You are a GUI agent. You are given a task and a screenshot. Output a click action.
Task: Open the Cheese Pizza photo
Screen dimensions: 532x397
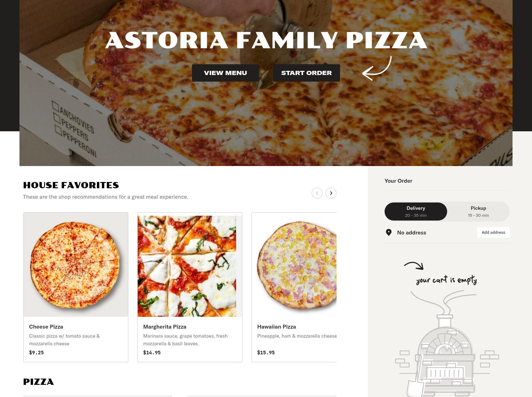pos(76,265)
